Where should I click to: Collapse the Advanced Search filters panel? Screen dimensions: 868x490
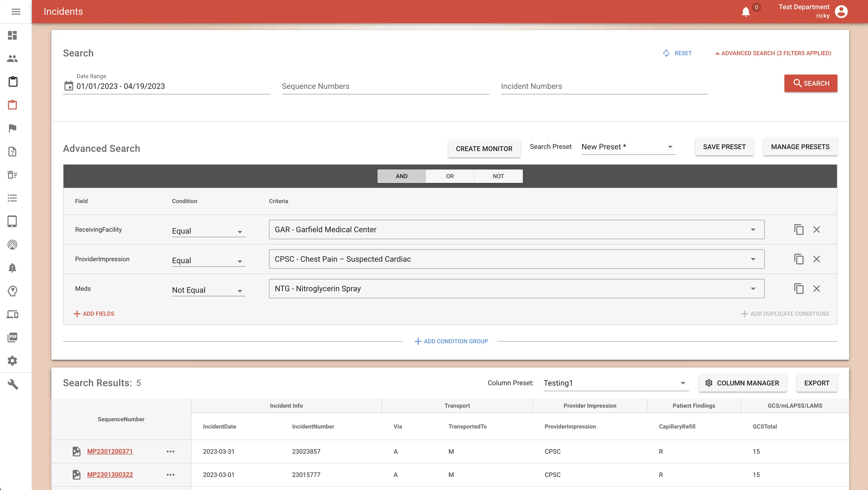tap(773, 53)
